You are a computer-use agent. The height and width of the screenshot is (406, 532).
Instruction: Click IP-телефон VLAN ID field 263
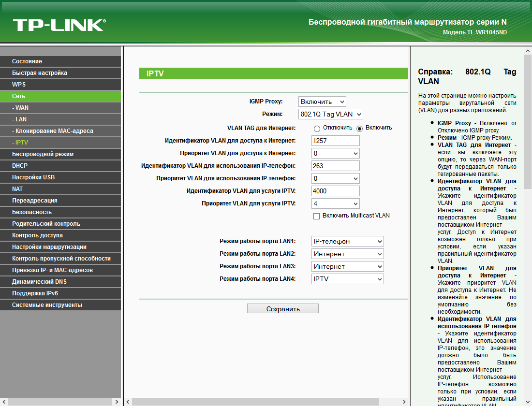[336, 166]
